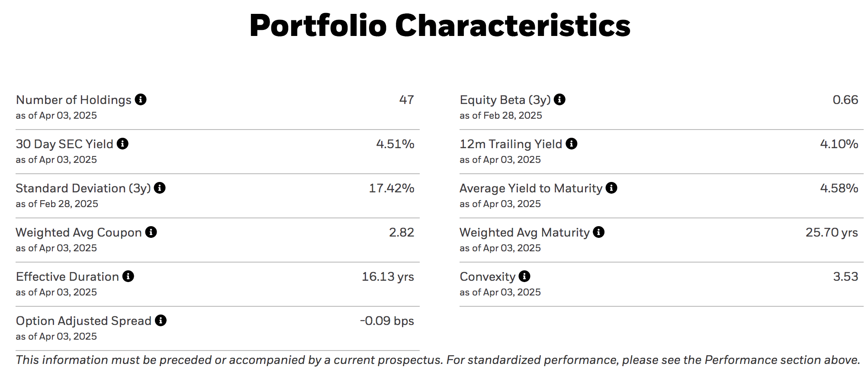Screen dimensions: 868x370
Task: Select the 47 holdings value
Action: point(406,100)
